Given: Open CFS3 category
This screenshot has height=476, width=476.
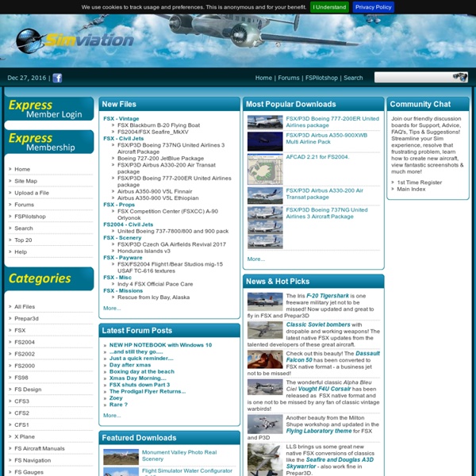Looking at the screenshot, I should click(x=22, y=401).
